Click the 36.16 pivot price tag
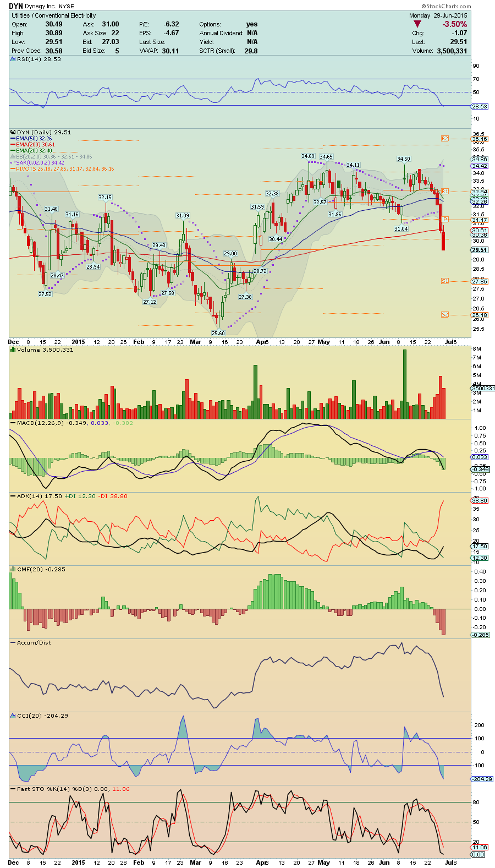Screen dimensions: 495x868 480,139
